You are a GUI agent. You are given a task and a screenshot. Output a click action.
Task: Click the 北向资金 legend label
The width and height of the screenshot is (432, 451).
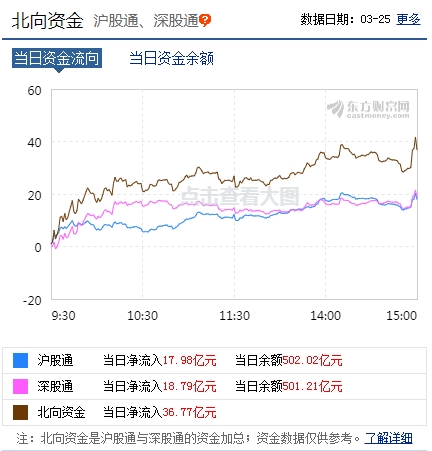point(61,412)
